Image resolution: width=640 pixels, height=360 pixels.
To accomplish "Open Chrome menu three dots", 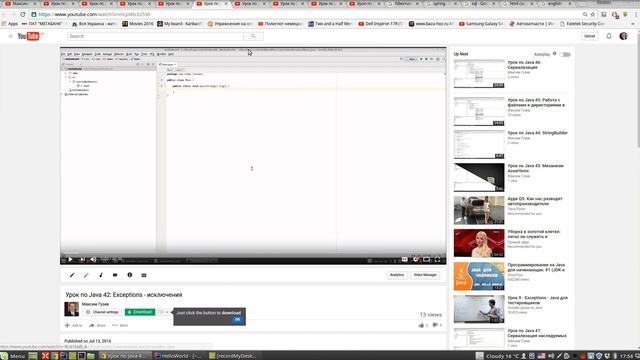I will coord(636,14).
